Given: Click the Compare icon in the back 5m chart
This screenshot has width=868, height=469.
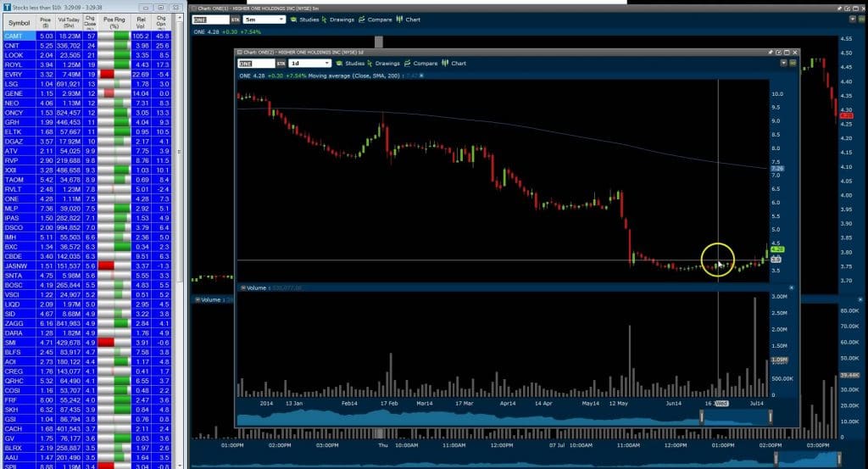Looking at the screenshot, I should point(361,20).
